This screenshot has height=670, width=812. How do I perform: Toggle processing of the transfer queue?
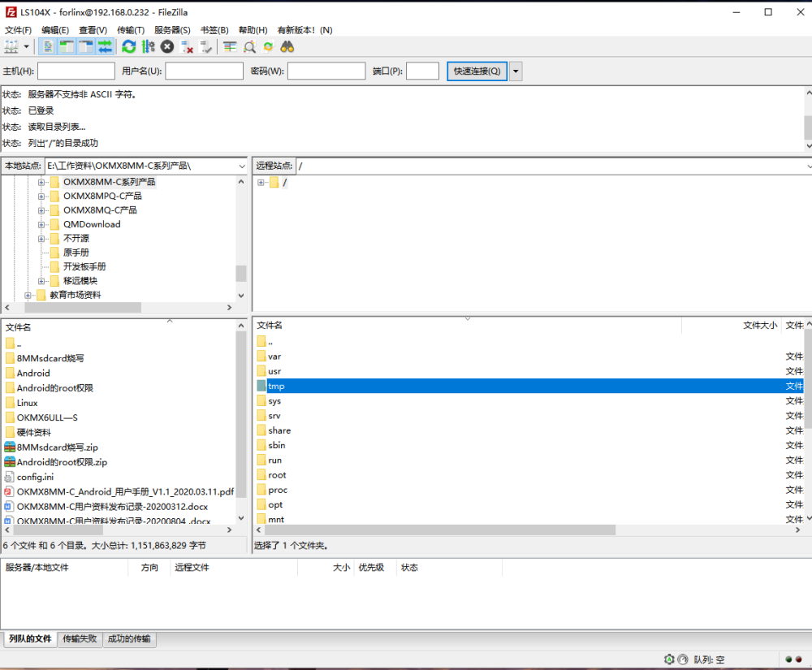point(148,47)
